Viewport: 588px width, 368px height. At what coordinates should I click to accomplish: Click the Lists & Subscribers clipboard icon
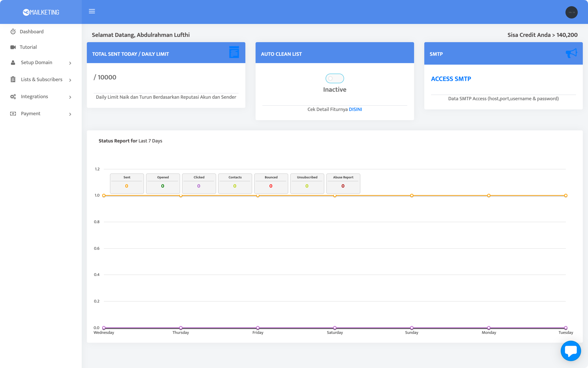click(13, 79)
